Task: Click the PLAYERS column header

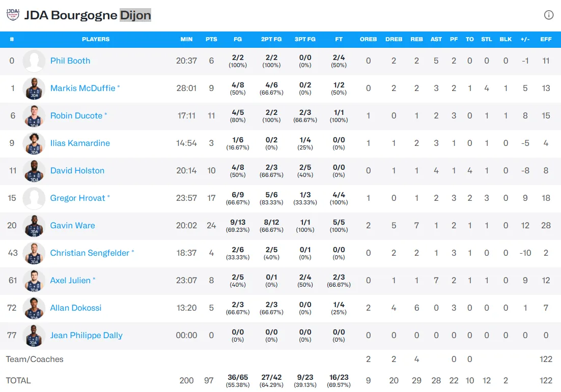Action: click(x=96, y=39)
